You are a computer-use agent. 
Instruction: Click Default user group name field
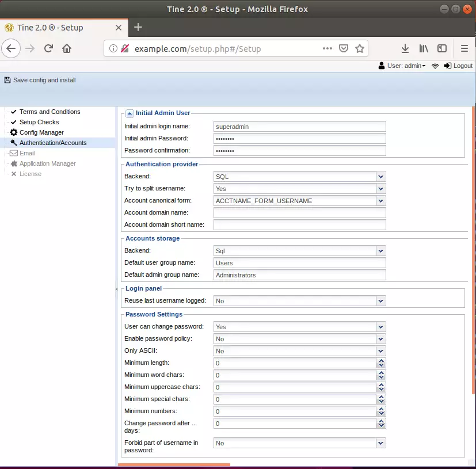(x=300, y=263)
